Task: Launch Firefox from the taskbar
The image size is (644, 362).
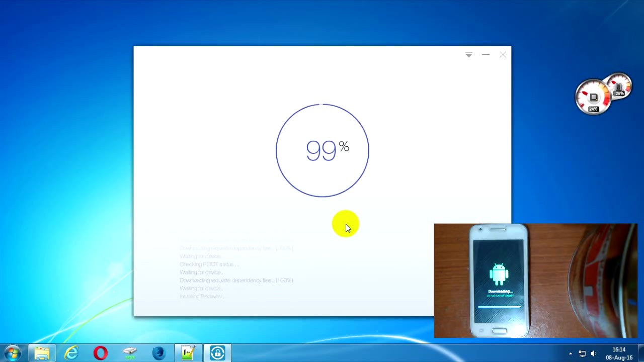Action: 158,353
